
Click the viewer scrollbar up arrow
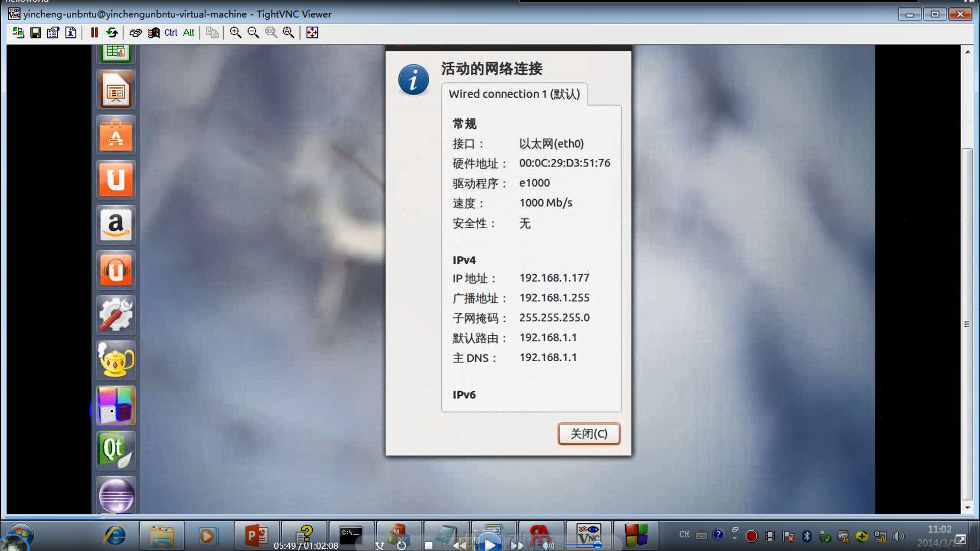point(967,52)
